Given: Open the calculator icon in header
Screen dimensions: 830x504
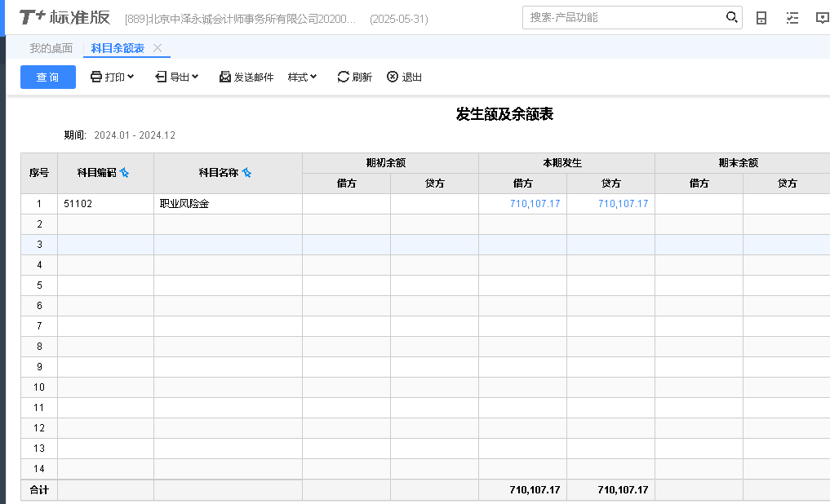Looking at the screenshot, I should point(761,18).
